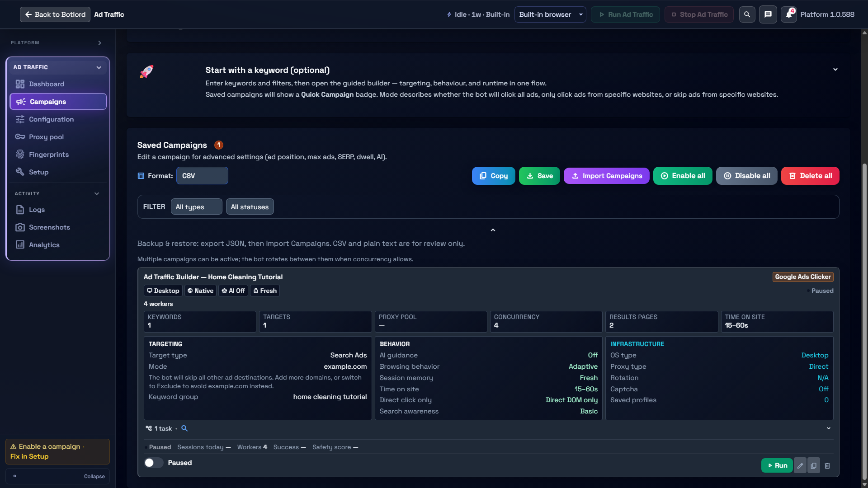Image resolution: width=868 pixels, height=488 pixels.
Task: Open the search icon in top bar
Action: tap(747, 14)
